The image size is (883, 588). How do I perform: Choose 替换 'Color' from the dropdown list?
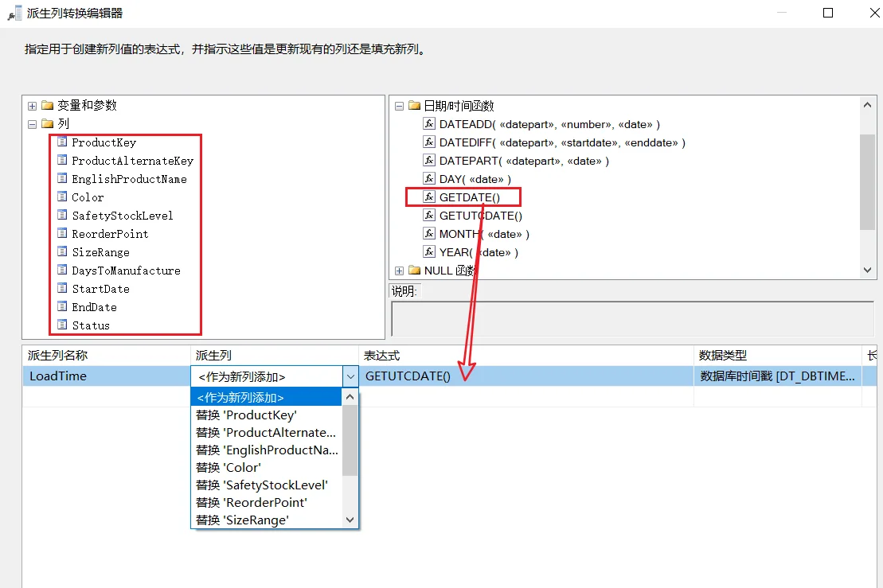pyautogui.click(x=267, y=468)
